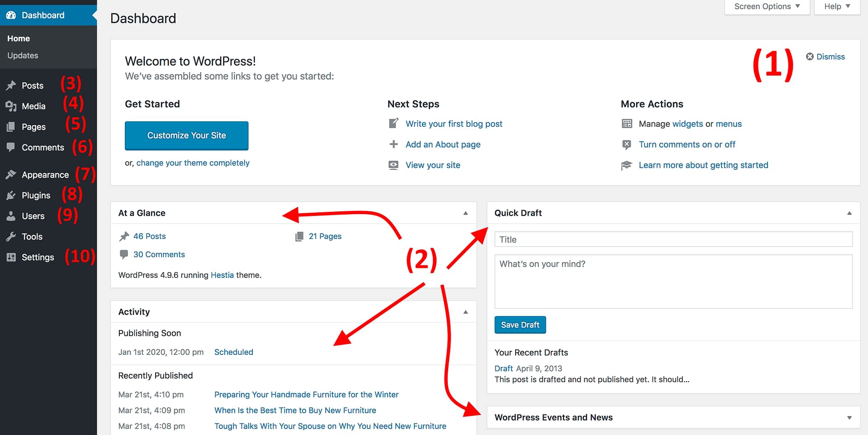This screenshot has width=868, height=435.
Task: Select the Plugins plug icon
Action: click(x=11, y=195)
